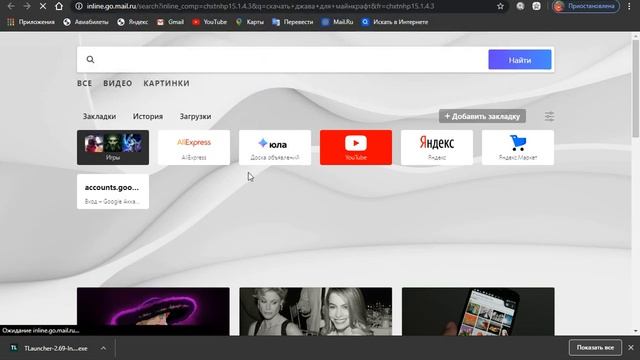The image size is (640, 360).
Task: Switch to the История tab
Action: point(148,116)
